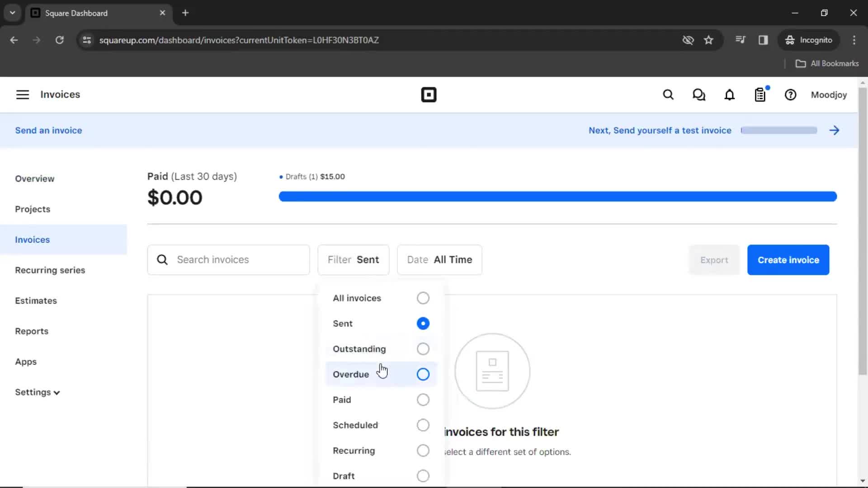Select the Paid radio button filter
Image resolution: width=868 pixels, height=488 pixels.
423,400
